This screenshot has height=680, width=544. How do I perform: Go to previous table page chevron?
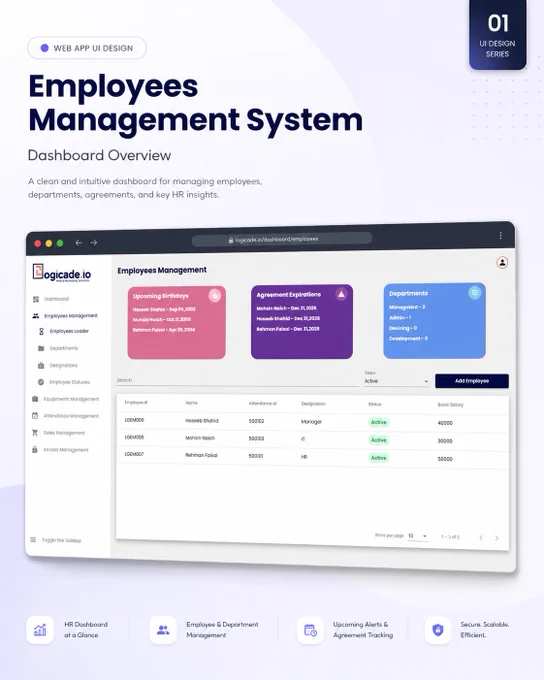coord(481,538)
